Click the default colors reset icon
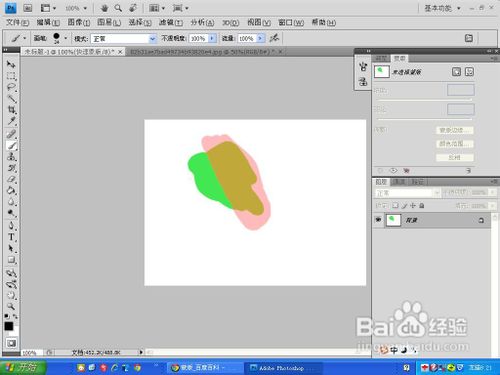This screenshot has height=375, width=500. coord(7,316)
